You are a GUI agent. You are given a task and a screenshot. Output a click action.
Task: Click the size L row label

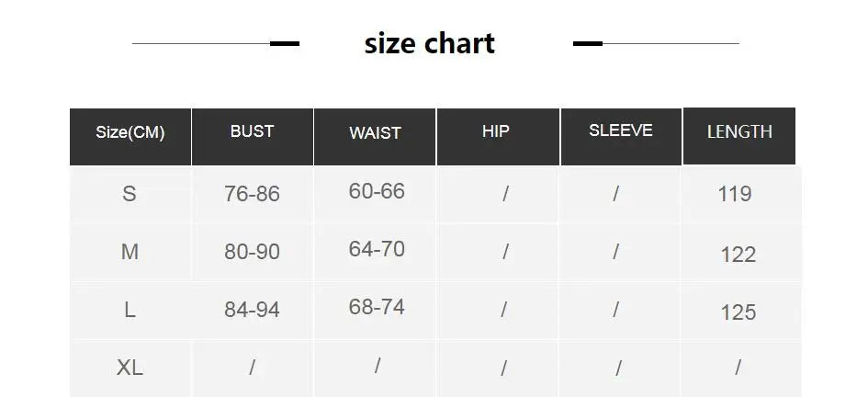(x=130, y=310)
